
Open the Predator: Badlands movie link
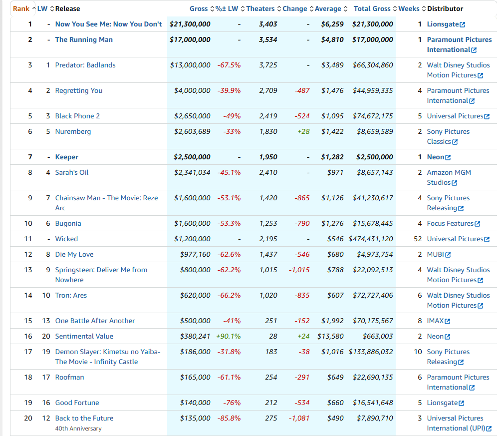coord(85,65)
